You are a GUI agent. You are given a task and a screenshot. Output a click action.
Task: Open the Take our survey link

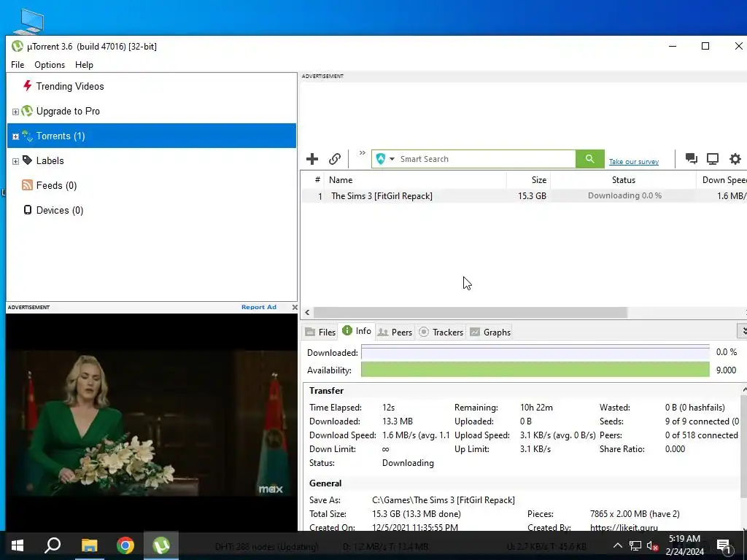point(634,162)
